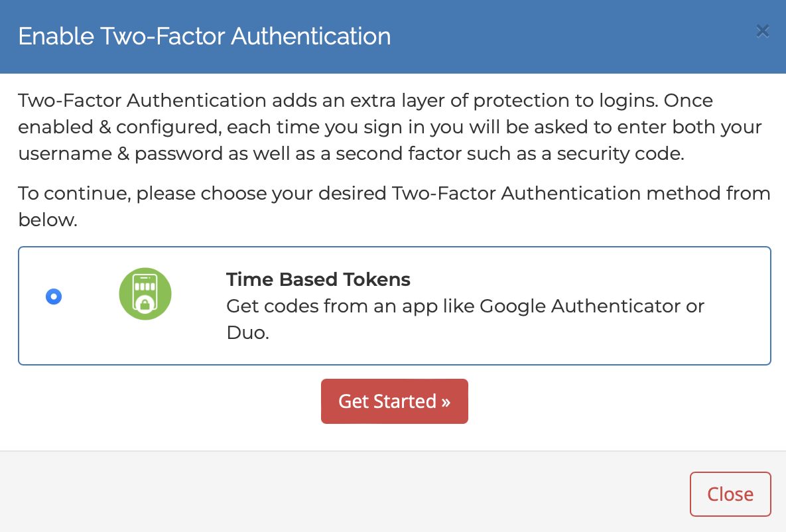Select the Time Based Tokens radio button
Viewport: 786px width, 532px height.
[54, 297]
